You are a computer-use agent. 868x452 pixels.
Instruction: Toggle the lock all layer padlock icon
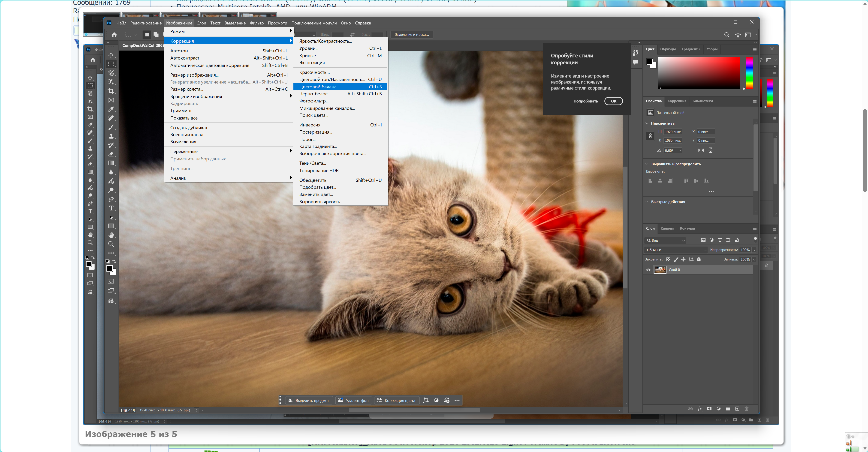(699, 259)
